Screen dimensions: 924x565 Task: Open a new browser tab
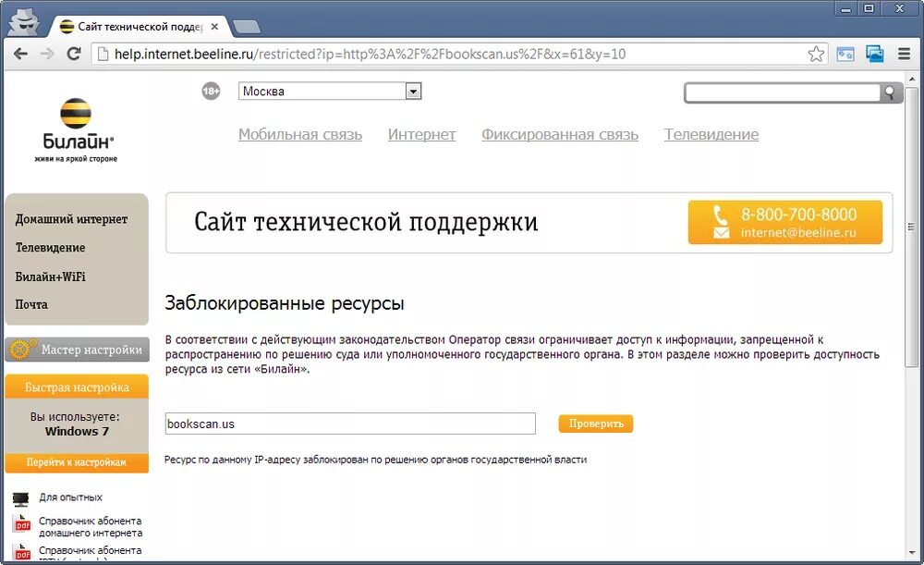tap(247, 27)
